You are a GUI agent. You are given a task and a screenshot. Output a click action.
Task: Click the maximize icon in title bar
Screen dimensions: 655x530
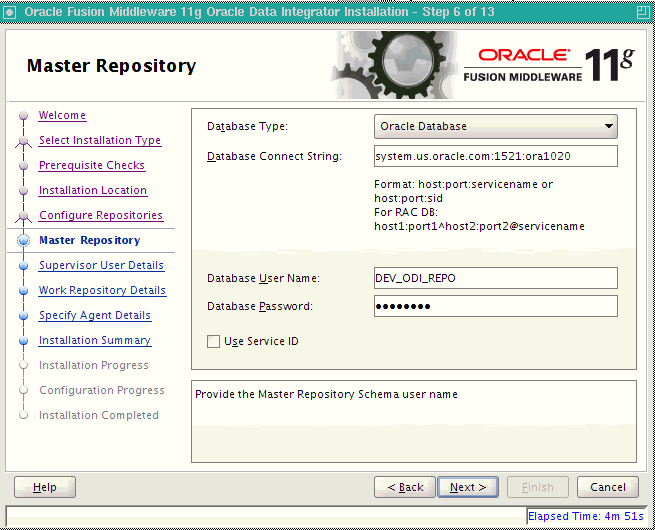coord(643,12)
